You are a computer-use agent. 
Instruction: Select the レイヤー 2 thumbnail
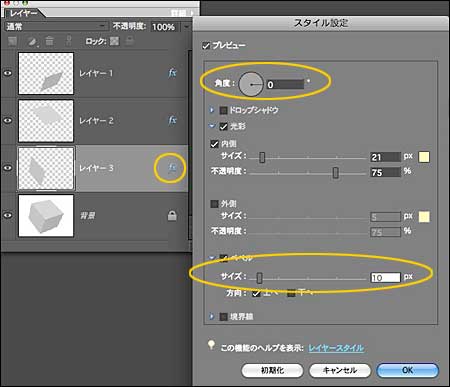[x=46, y=121]
